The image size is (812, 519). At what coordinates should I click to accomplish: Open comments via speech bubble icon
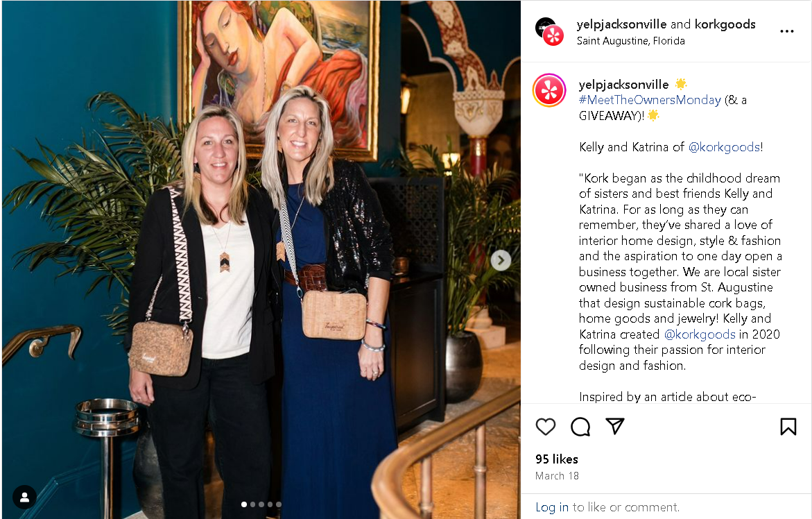[580, 427]
